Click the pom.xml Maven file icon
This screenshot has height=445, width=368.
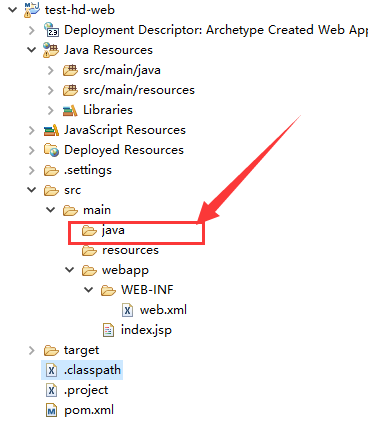(x=51, y=410)
